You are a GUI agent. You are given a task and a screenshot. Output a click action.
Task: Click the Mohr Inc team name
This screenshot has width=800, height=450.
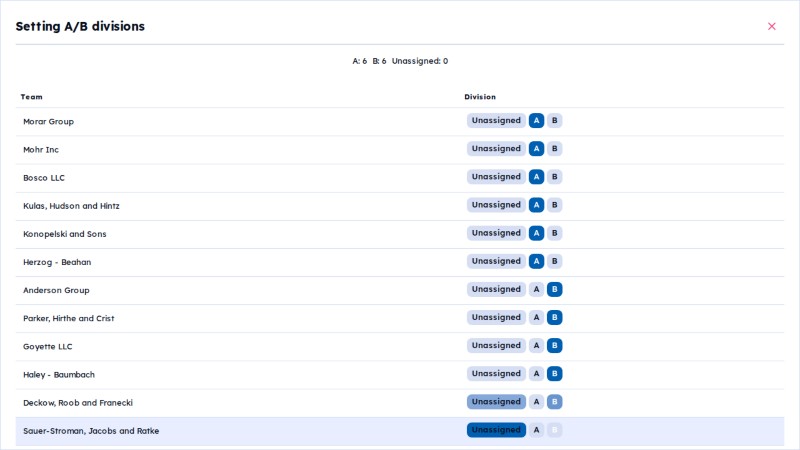(41, 149)
